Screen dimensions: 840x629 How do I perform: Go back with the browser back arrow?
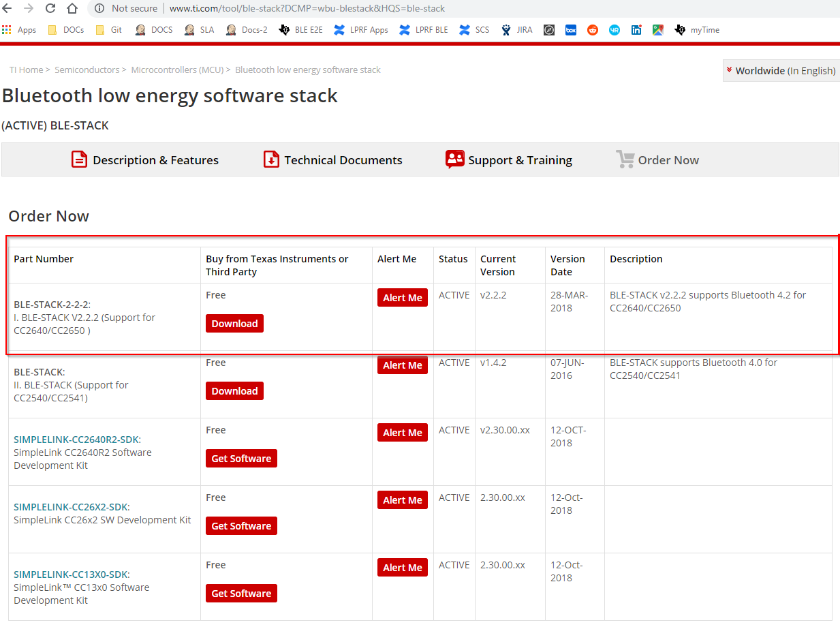[x=10, y=9]
